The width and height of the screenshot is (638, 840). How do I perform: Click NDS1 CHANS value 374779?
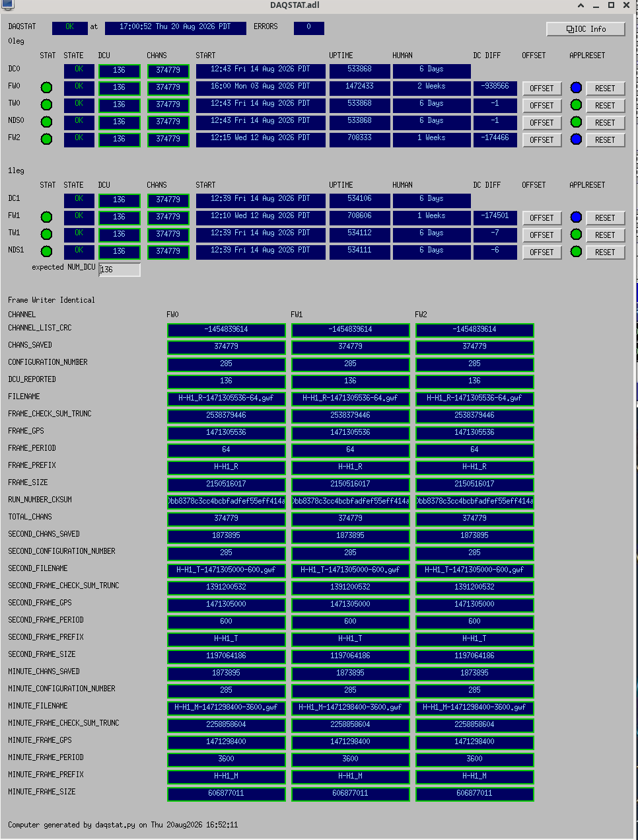[x=168, y=252]
